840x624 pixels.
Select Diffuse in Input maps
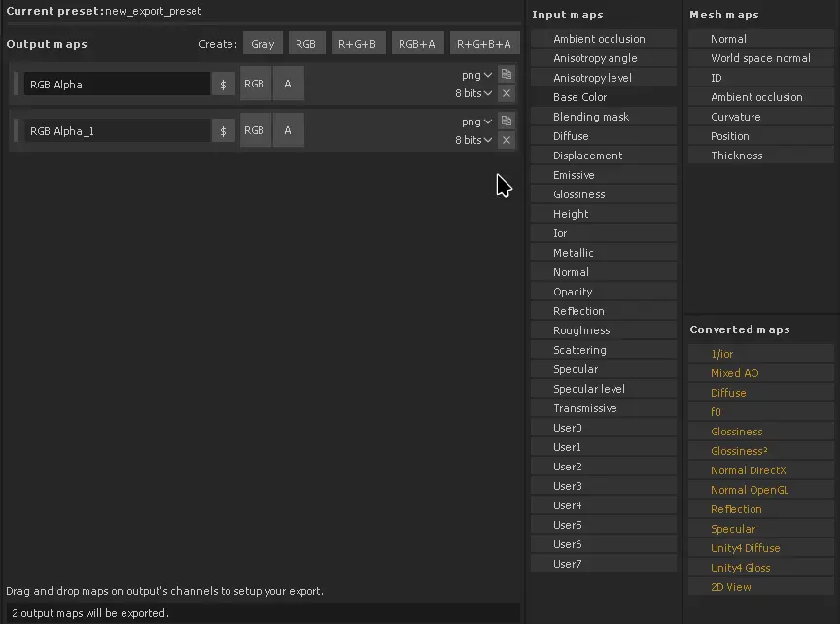[604, 136]
